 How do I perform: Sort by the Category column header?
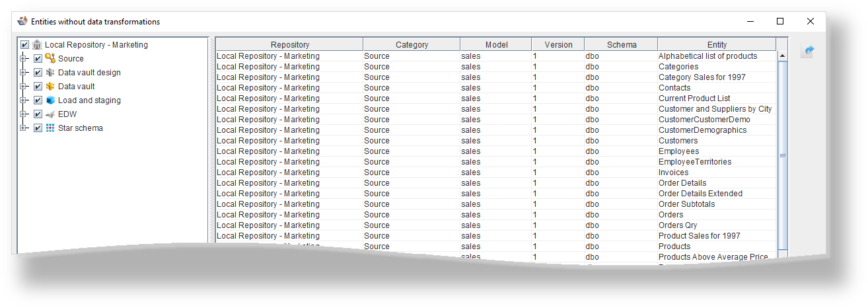412,45
